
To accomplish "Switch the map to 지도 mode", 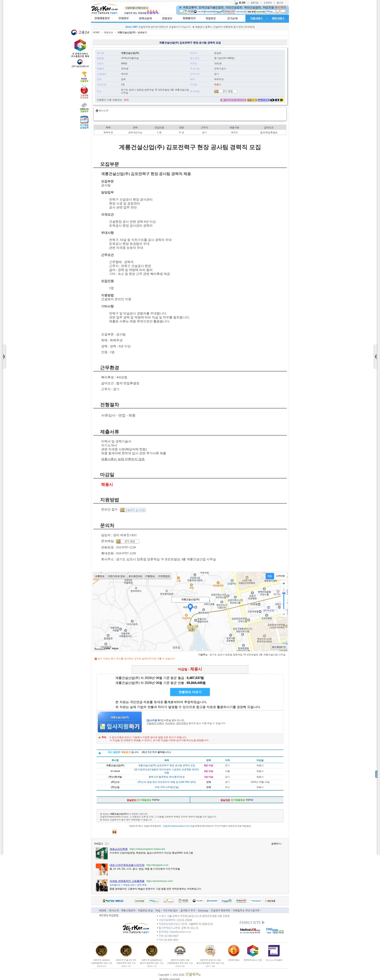I will click(270, 576).
